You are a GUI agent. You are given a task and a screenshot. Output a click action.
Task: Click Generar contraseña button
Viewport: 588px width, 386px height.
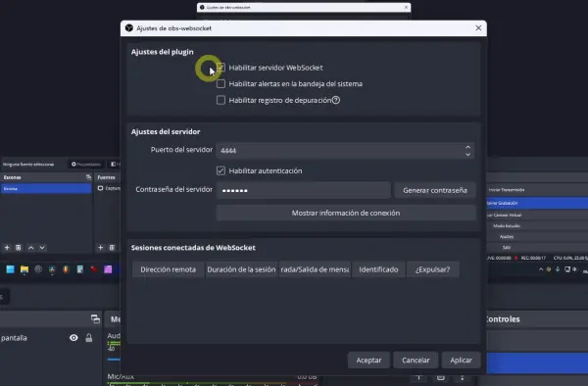point(435,190)
